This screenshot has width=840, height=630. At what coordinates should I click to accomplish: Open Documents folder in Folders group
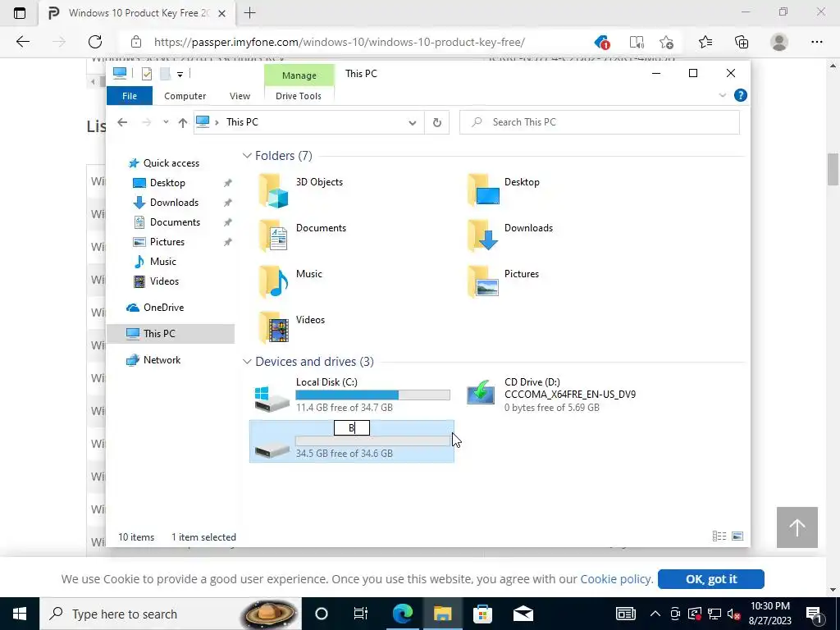[303, 235]
